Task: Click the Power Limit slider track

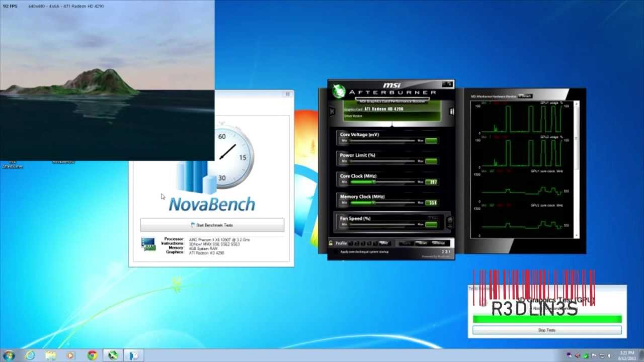Action: pos(382,161)
